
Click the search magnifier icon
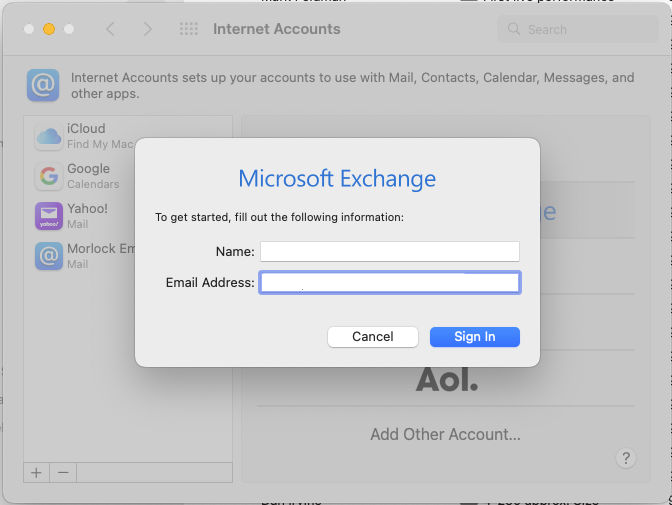pos(513,29)
